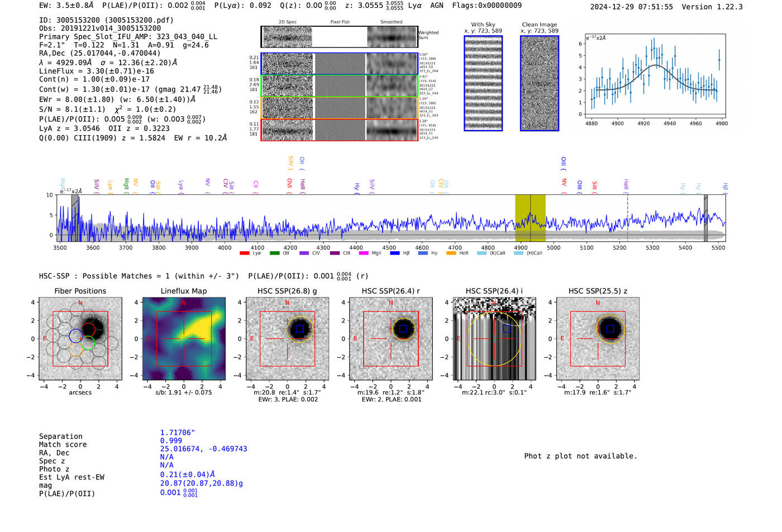Click the green fiber circle in Fiber Positions
The image size is (782, 532).
click(88, 343)
